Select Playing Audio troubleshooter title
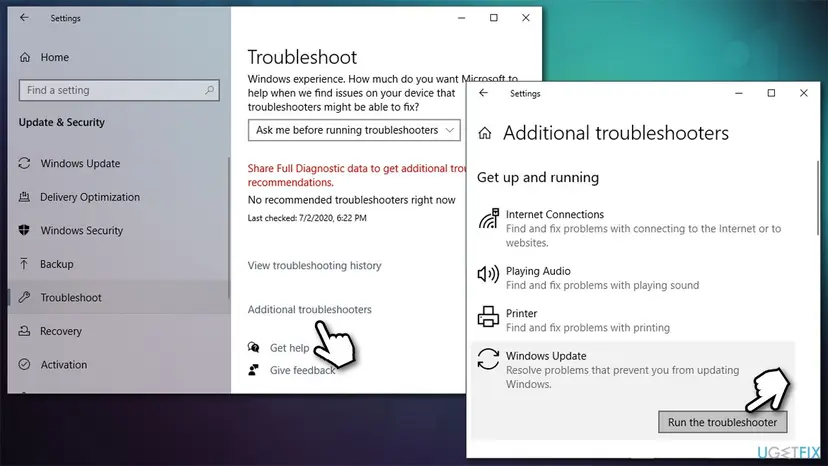The image size is (828, 466). coord(538,271)
